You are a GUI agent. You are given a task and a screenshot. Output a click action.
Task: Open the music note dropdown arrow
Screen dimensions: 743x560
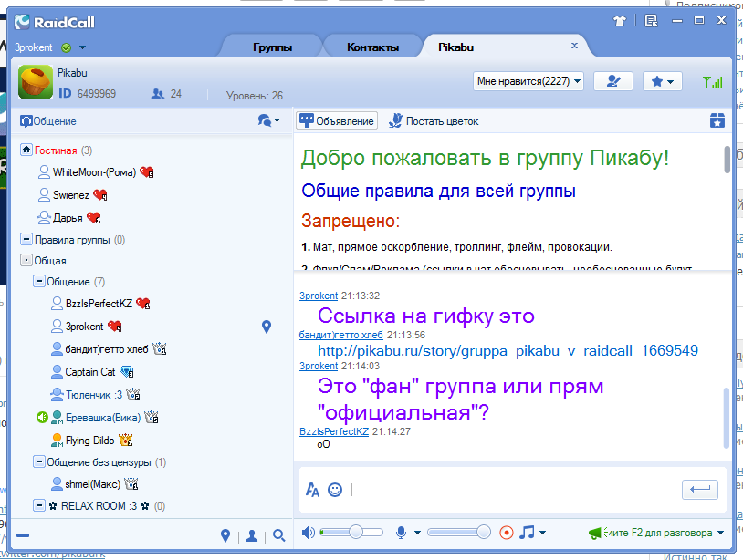(x=542, y=533)
